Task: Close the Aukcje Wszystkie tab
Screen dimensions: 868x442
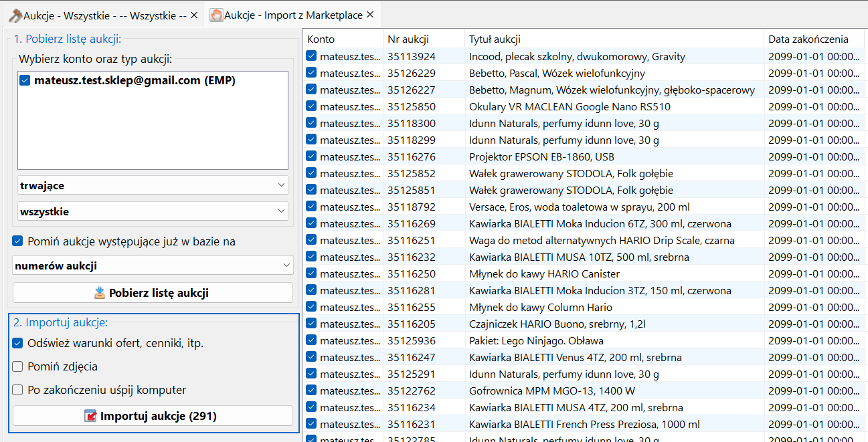Action: point(194,15)
